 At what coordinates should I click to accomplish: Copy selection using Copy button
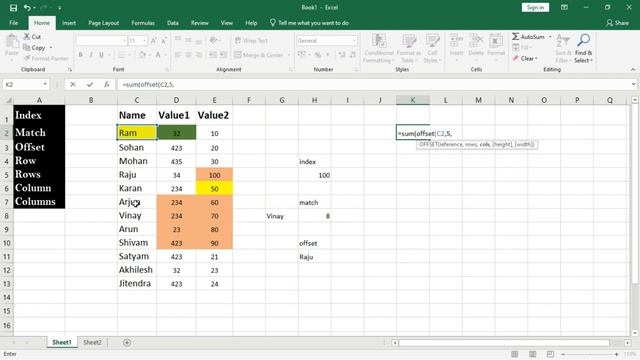pyautogui.click(x=35, y=48)
